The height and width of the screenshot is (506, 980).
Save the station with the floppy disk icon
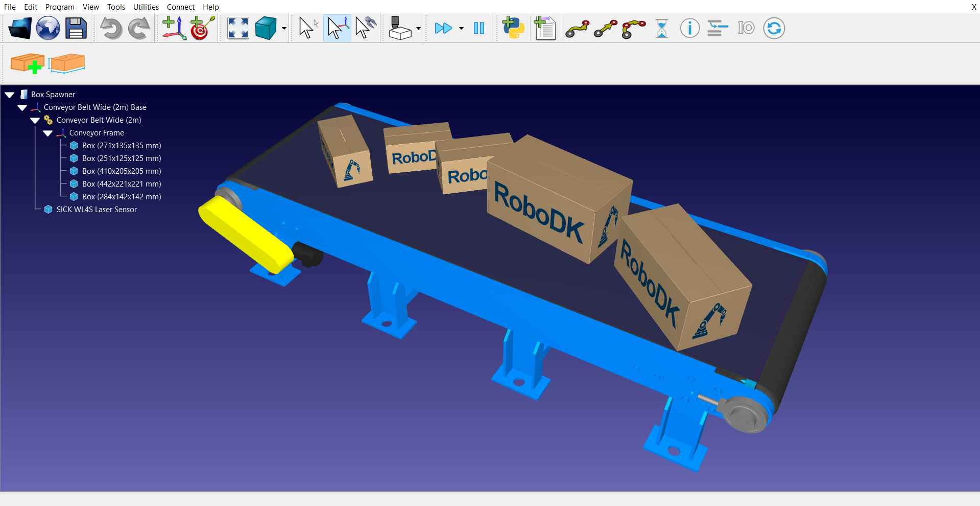pyautogui.click(x=76, y=28)
